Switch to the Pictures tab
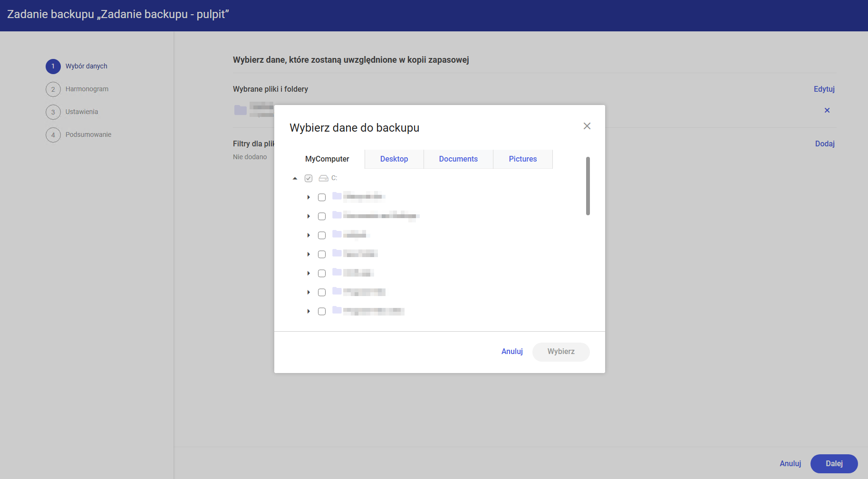Viewport: 868px width, 479px height. pyautogui.click(x=523, y=159)
